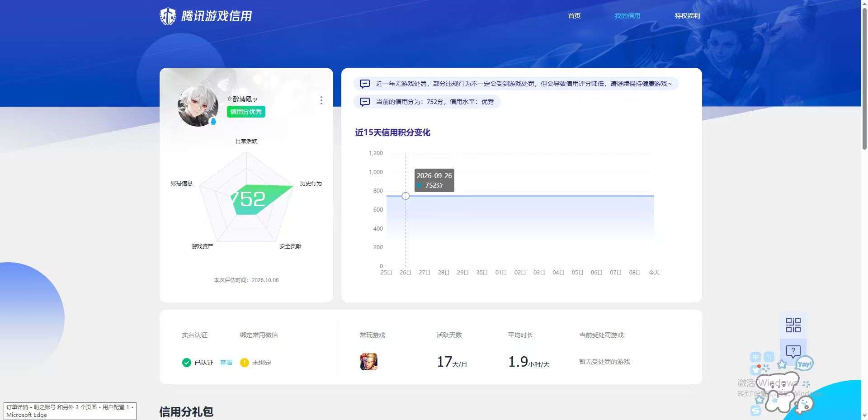
Task: Click the yellow warning icon beside 未绑定
Action: point(245,363)
